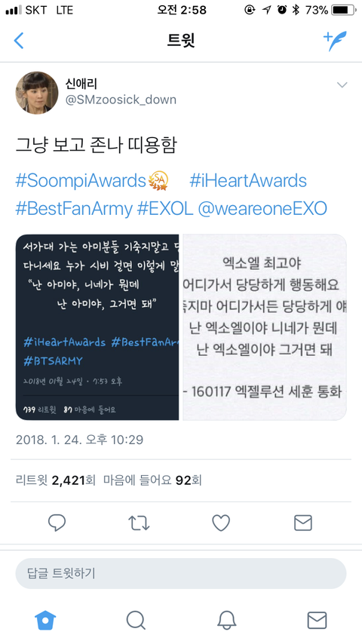Tap the reply tweet input field
Screen dimensions: 362x644
tap(181, 573)
